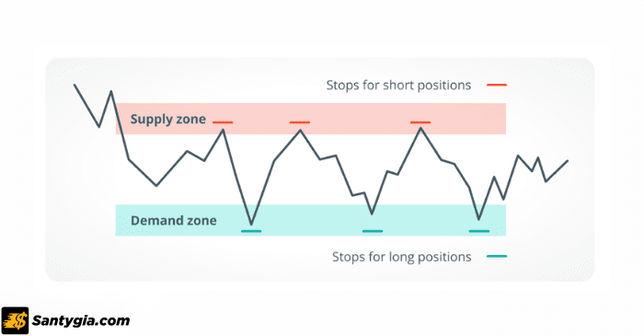Select the Stops for short positions legend text
644x336 pixels.
(x=398, y=85)
